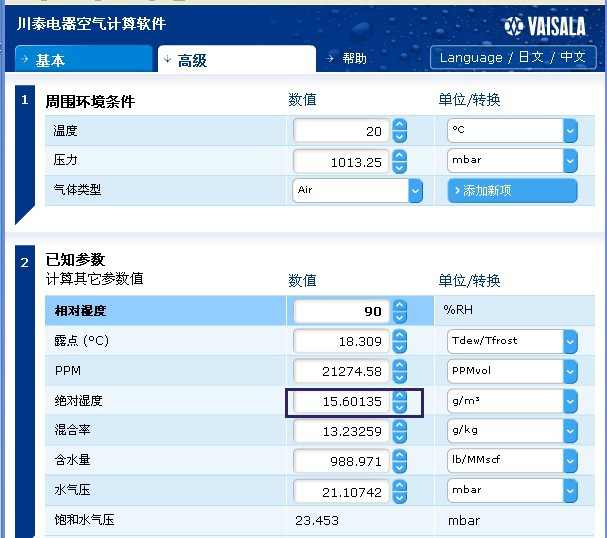The height and width of the screenshot is (538, 607).
Task: Click the 添加新项 button
Action: click(512, 190)
